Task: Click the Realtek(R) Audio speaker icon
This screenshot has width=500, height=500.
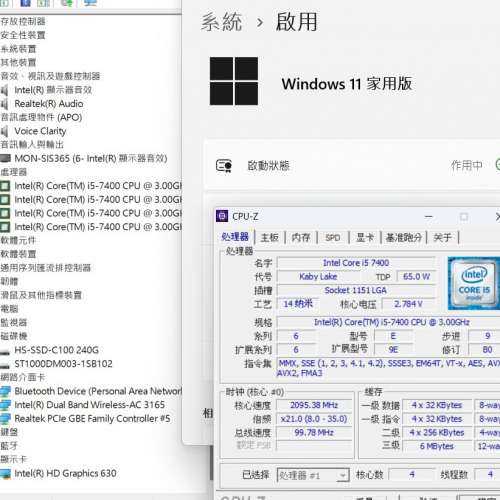Action: 4,104
